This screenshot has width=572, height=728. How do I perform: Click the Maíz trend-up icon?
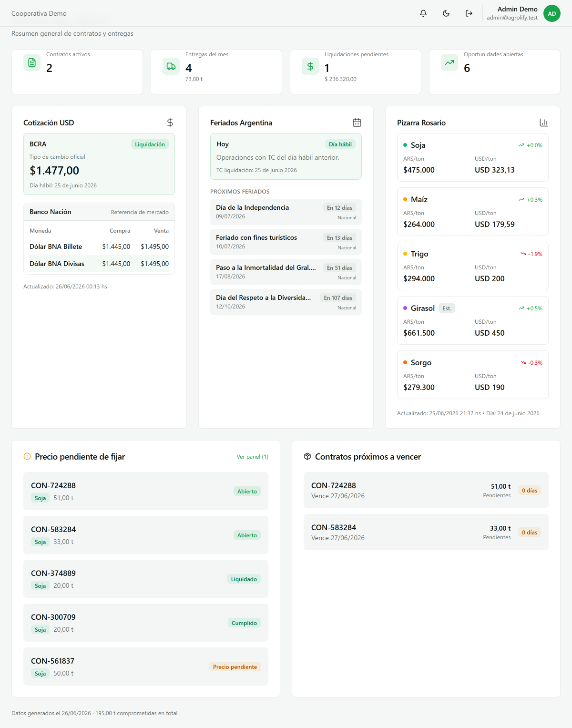click(521, 200)
